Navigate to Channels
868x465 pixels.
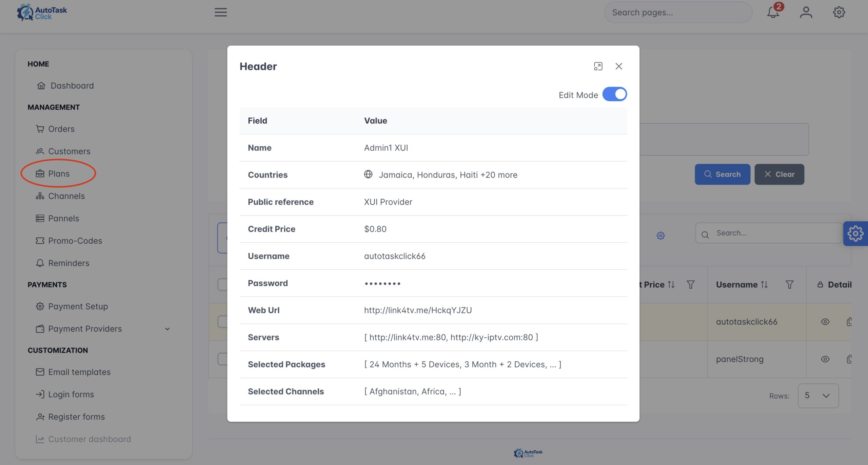pyautogui.click(x=60, y=196)
